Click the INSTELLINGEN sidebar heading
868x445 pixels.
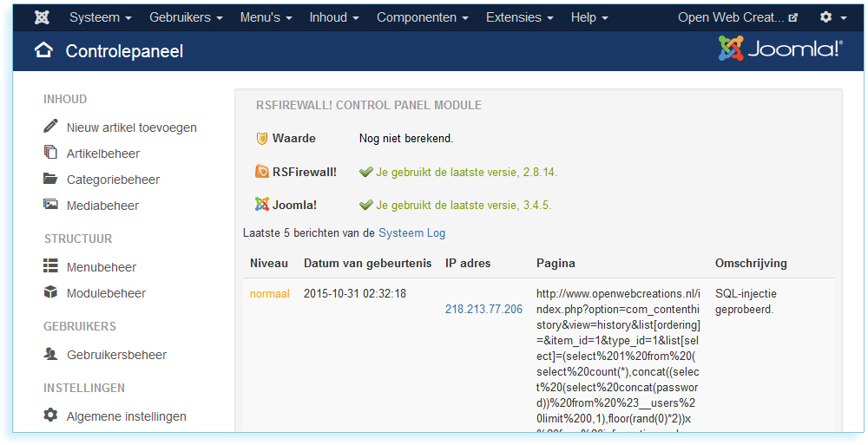84,388
